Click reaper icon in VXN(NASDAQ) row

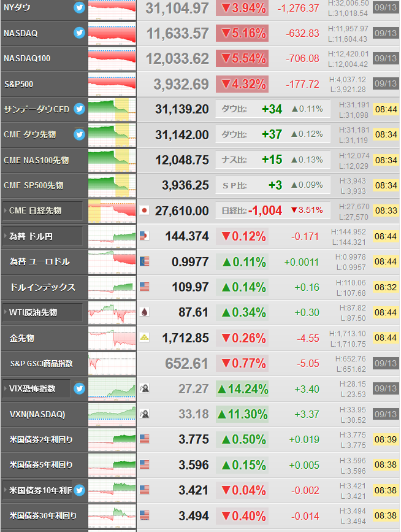coord(145,414)
